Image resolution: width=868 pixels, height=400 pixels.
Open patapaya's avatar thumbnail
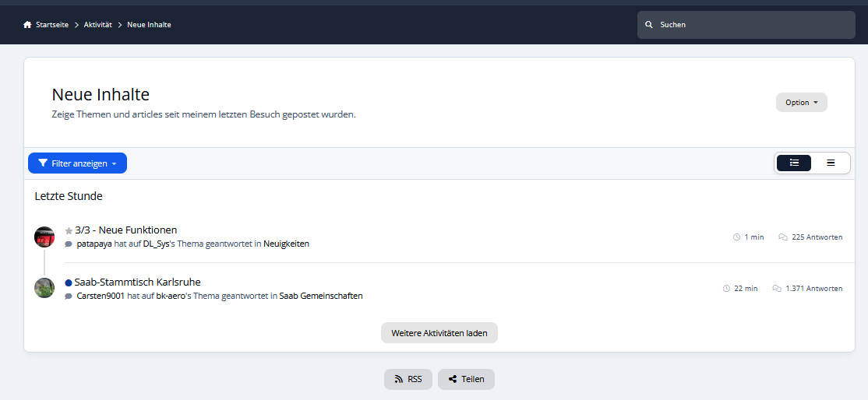(x=44, y=237)
